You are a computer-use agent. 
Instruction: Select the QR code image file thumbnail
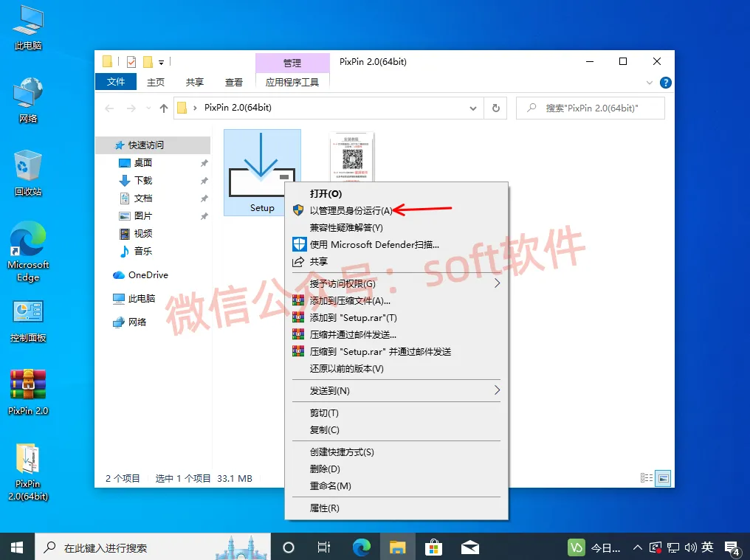point(352,157)
